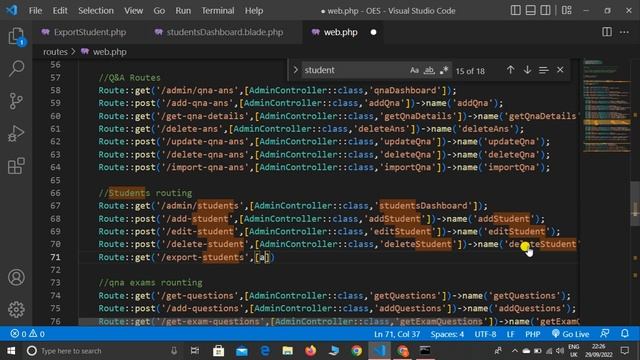This screenshot has height=360, width=640.
Task: Toggle the secondary side bar layout
Action: pos(545,10)
